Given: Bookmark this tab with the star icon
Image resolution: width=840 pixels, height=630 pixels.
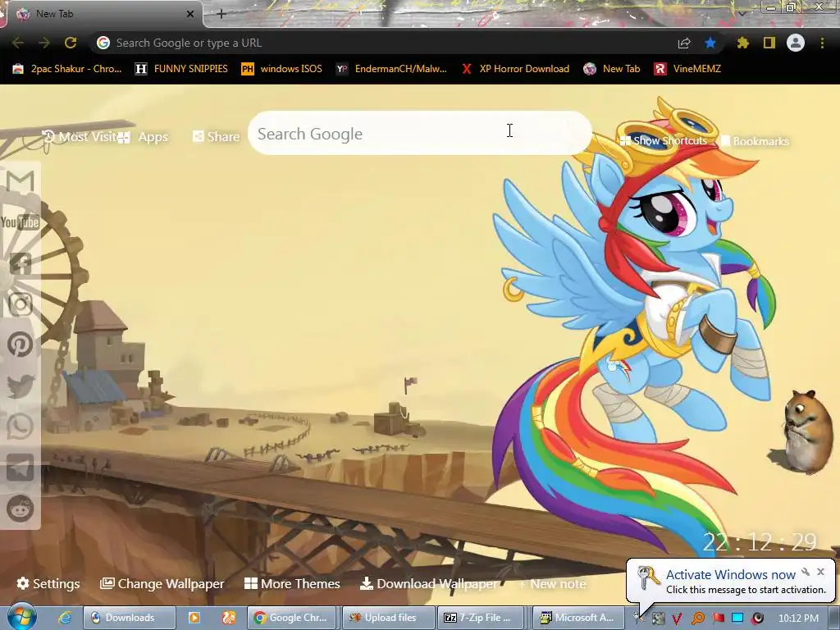Looking at the screenshot, I should click(710, 43).
